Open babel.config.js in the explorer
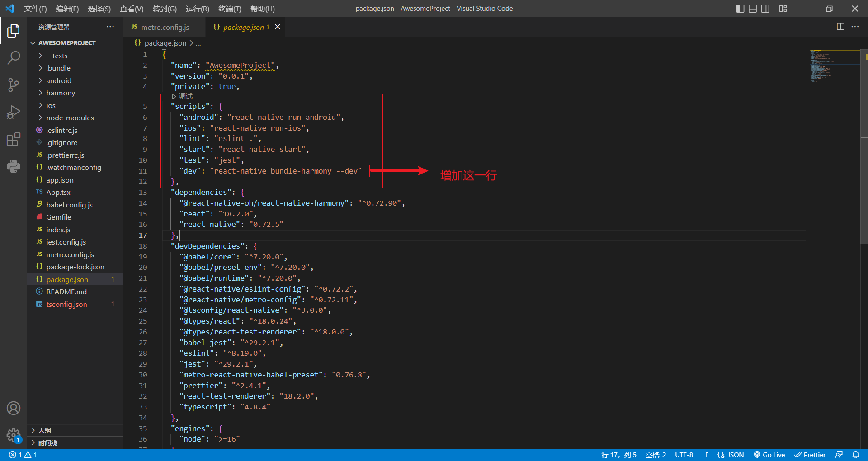The height and width of the screenshot is (461, 868). (75, 205)
